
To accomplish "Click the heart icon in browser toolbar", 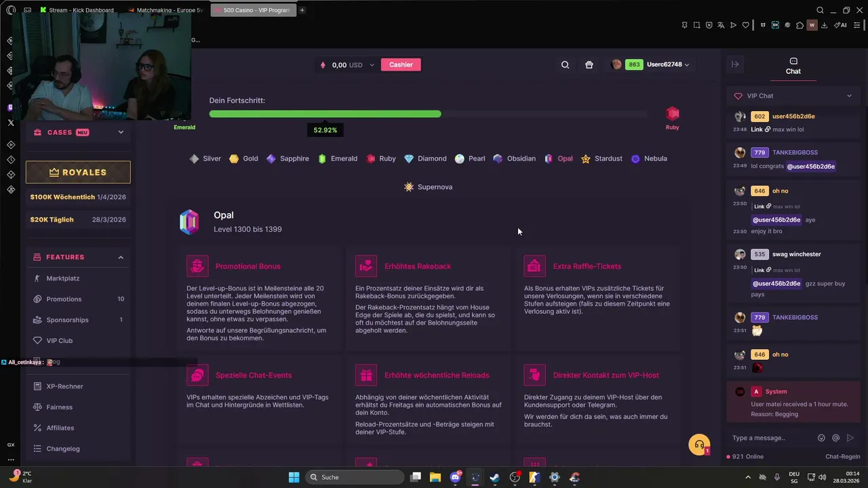I will pyautogui.click(x=745, y=25).
